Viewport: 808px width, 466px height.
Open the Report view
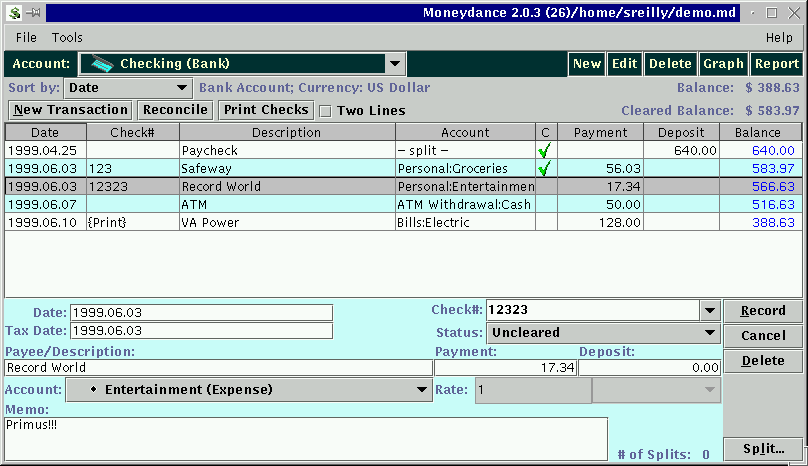click(x=777, y=64)
